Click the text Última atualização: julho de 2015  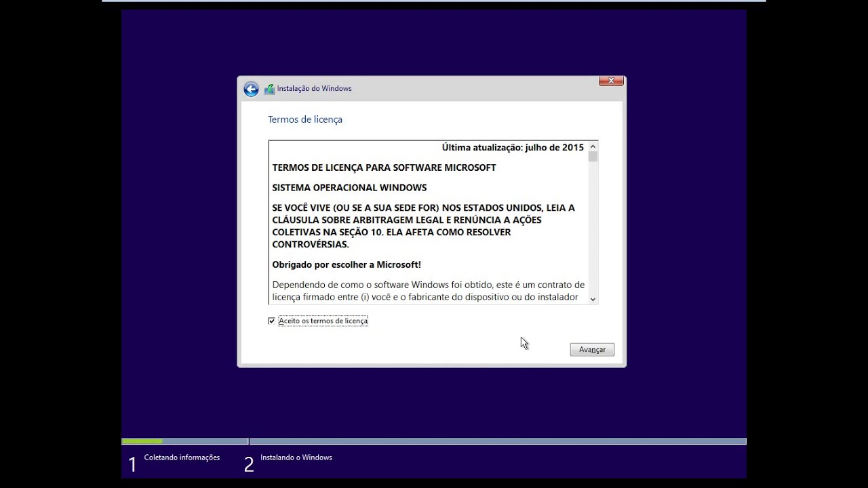pyautogui.click(x=513, y=147)
